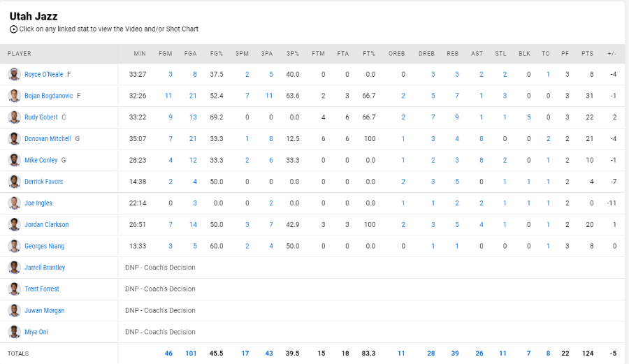The width and height of the screenshot is (629, 364).
Task: Open Rudy Gobert player profile
Action: [41, 117]
